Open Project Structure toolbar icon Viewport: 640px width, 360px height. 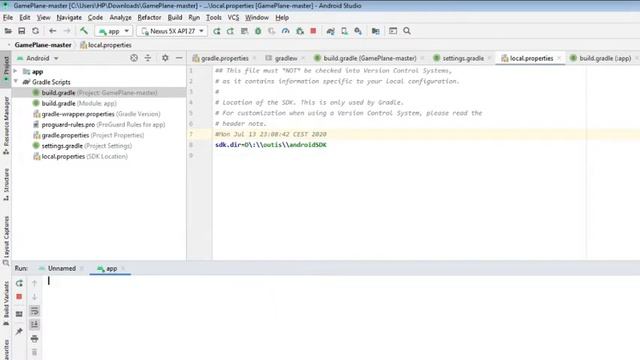point(376,31)
